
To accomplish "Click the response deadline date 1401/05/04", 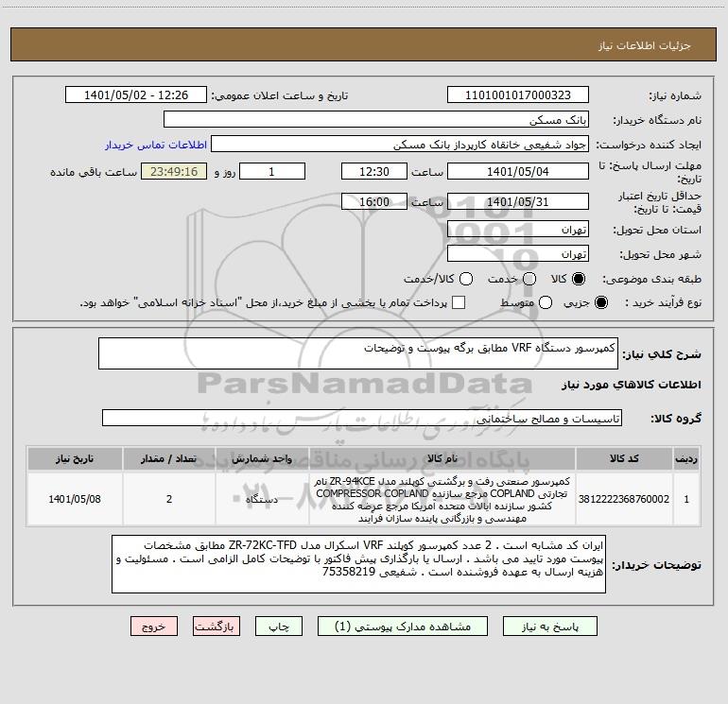I will click(x=518, y=171).
